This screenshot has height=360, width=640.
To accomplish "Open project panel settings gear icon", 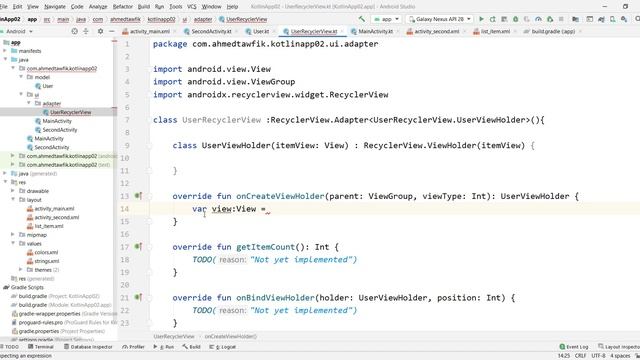I will [x=100, y=31].
